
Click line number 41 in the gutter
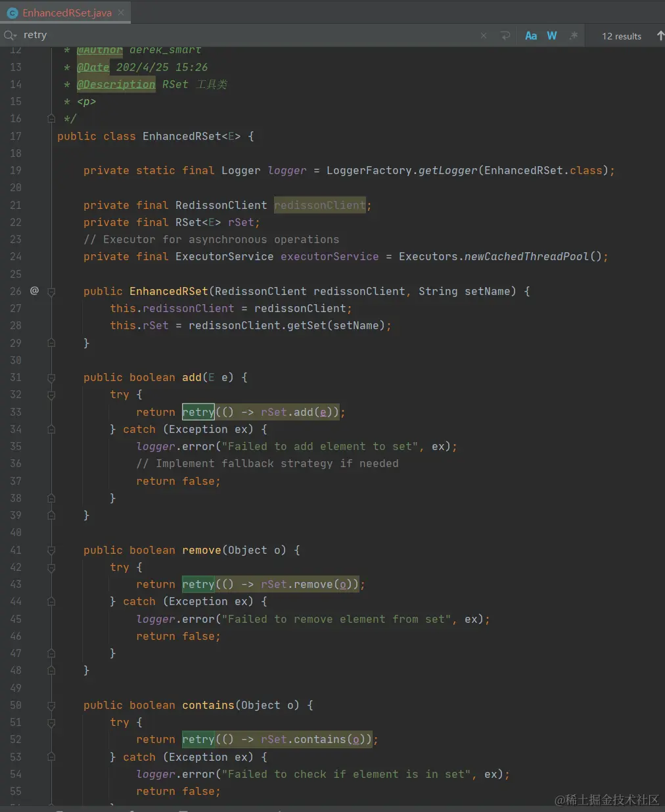click(x=16, y=550)
